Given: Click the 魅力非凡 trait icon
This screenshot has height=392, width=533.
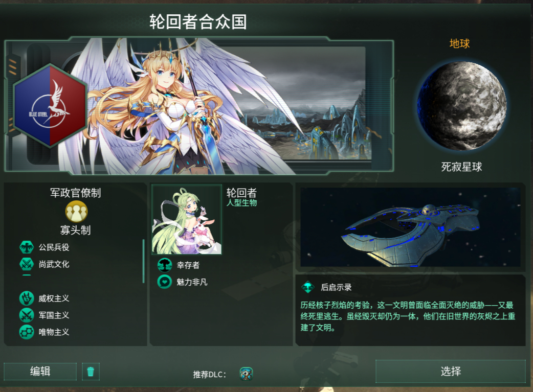Looking at the screenshot, I should pos(165,282).
